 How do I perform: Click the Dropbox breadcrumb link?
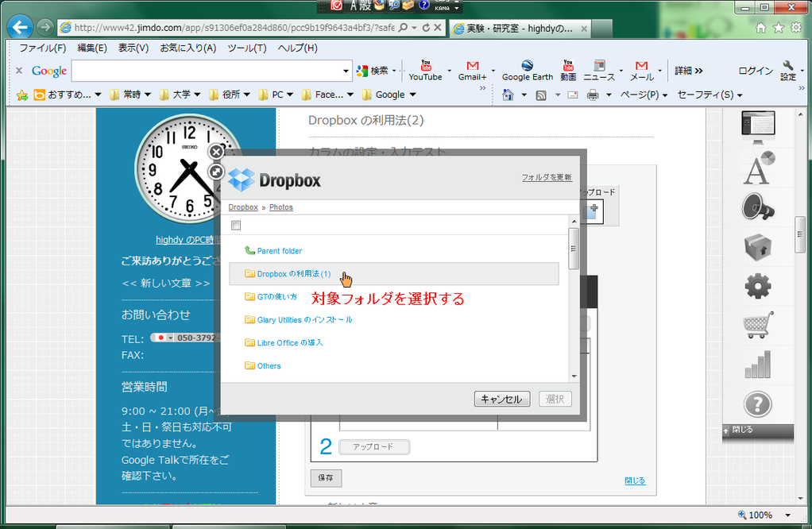coord(243,207)
